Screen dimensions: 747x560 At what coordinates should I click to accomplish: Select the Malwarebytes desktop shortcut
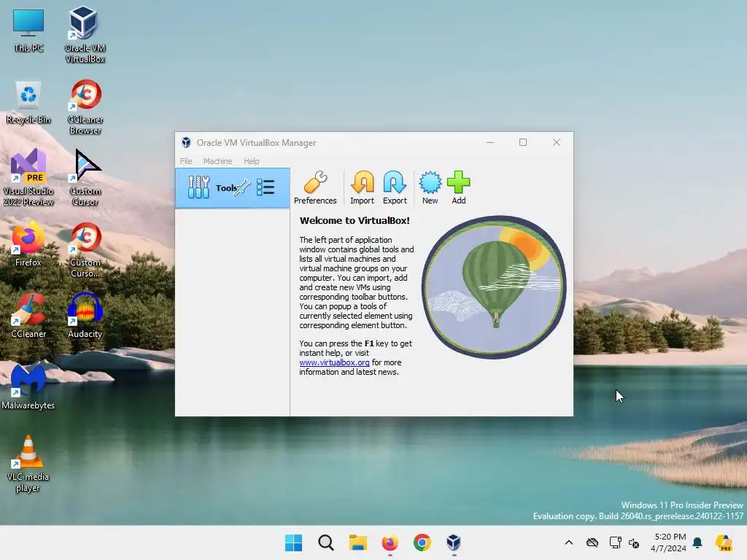28,386
